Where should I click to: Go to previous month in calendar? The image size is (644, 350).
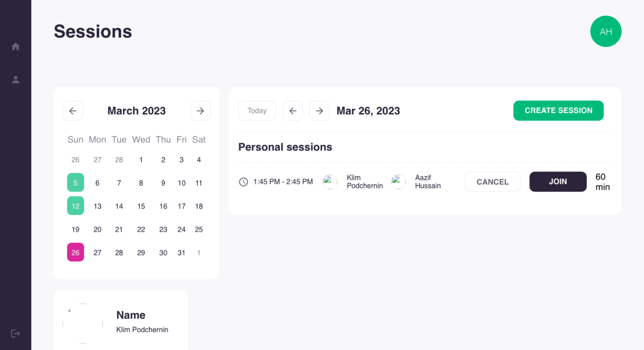coord(72,111)
